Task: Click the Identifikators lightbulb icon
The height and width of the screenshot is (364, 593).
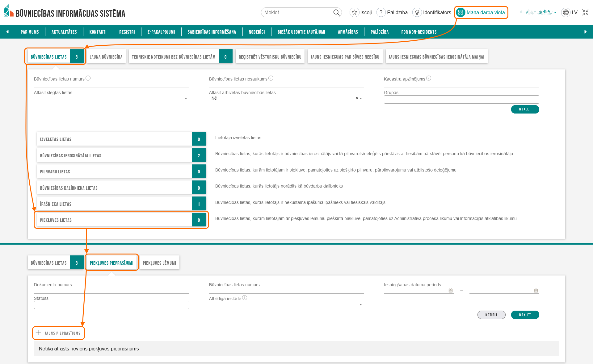Action: click(417, 12)
